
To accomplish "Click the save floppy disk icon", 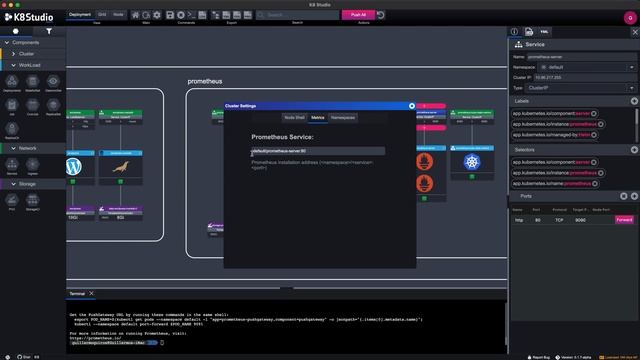I will [x=170, y=15].
